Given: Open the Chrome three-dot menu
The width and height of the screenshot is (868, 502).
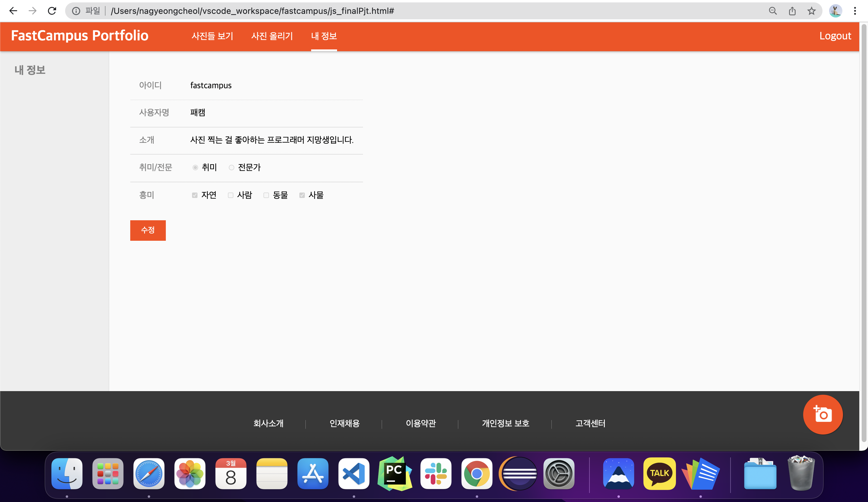Looking at the screenshot, I should tap(855, 11).
